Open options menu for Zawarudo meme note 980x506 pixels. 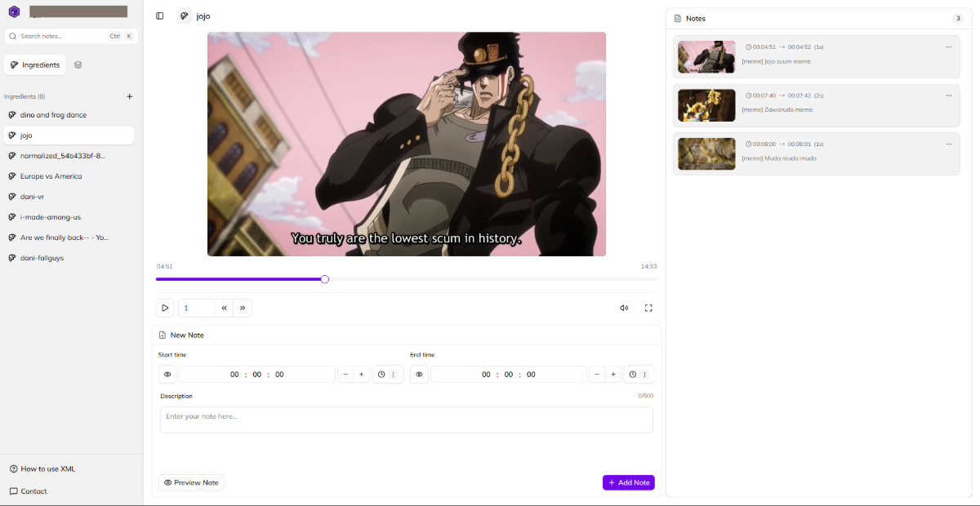coord(948,95)
